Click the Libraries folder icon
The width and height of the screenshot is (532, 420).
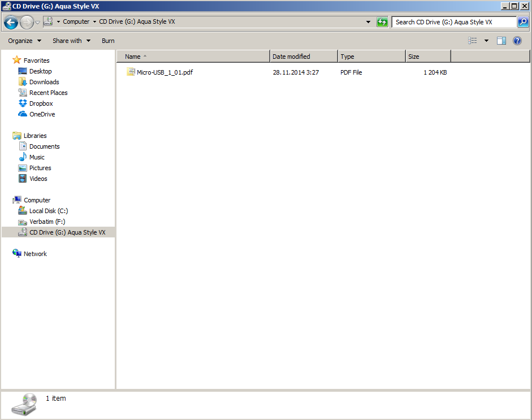[x=16, y=136]
